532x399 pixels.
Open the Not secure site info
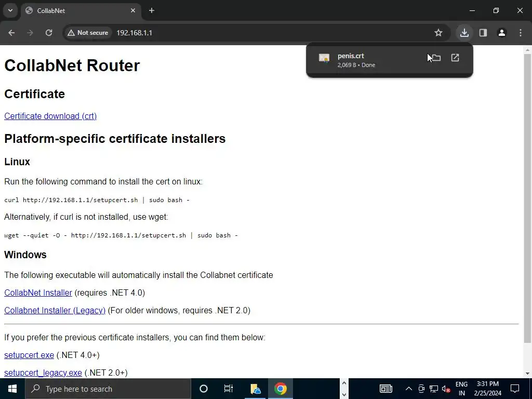coord(88,33)
